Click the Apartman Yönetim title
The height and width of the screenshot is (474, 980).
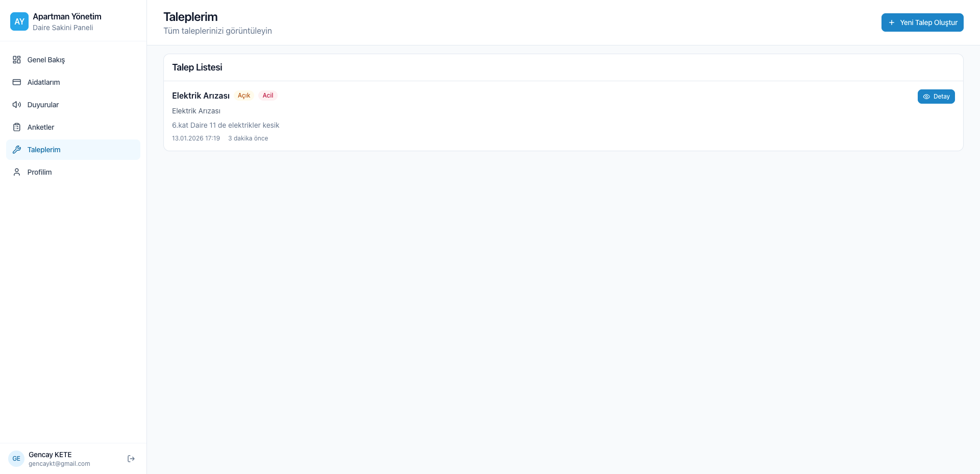67,16
